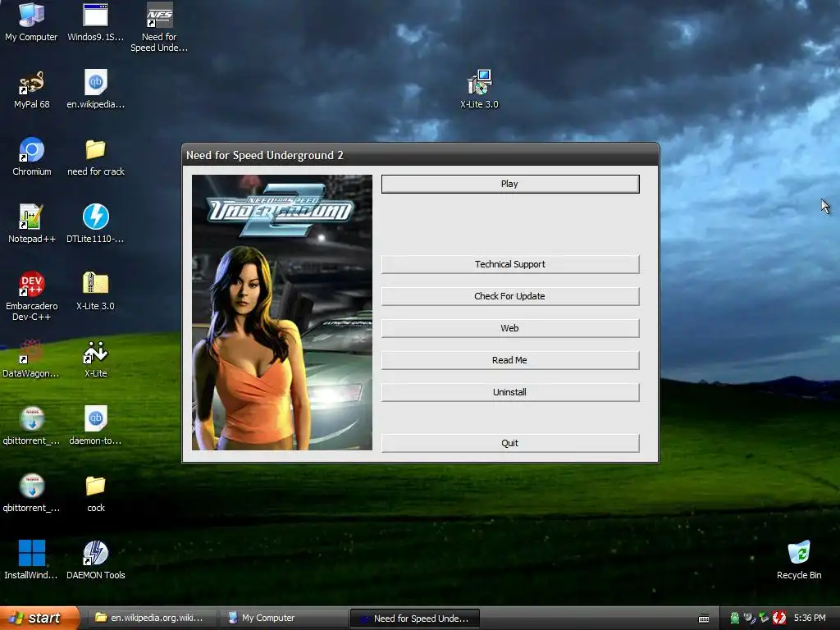Select the Recycle Bin icon
Image resolution: width=840 pixels, height=630 pixels.
click(x=799, y=559)
